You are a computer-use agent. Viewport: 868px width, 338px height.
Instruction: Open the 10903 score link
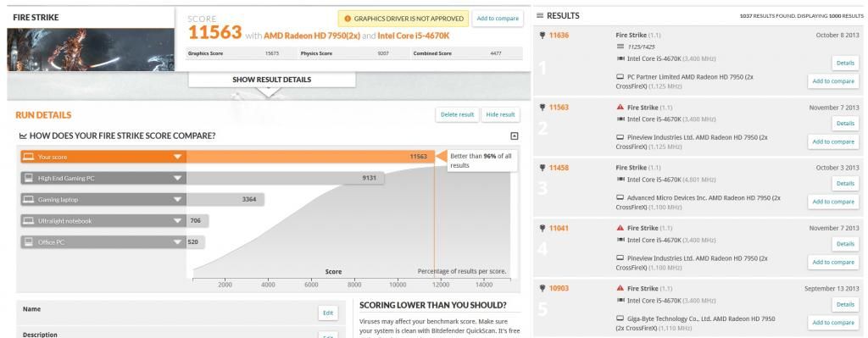[559, 288]
